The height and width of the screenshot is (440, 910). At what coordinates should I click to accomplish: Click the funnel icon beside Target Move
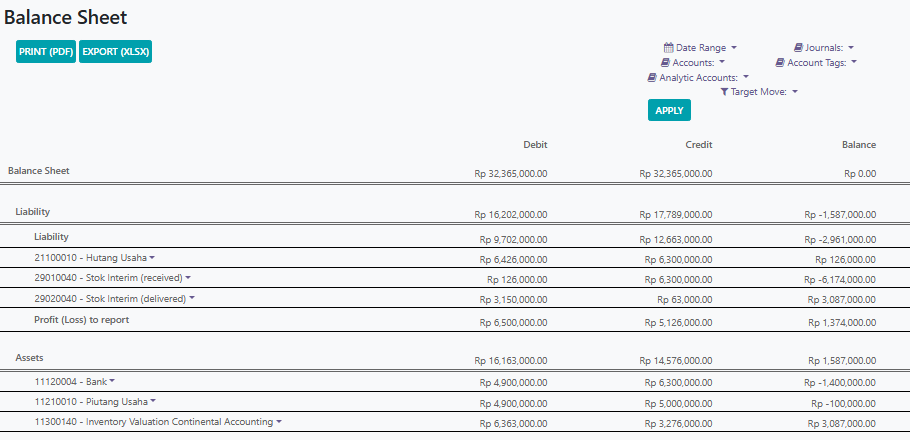click(724, 92)
